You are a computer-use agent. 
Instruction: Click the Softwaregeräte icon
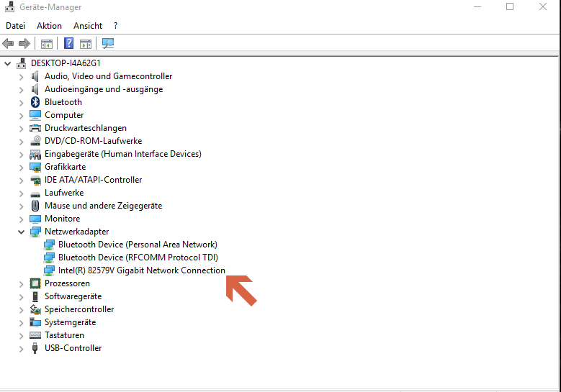pyautogui.click(x=35, y=296)
